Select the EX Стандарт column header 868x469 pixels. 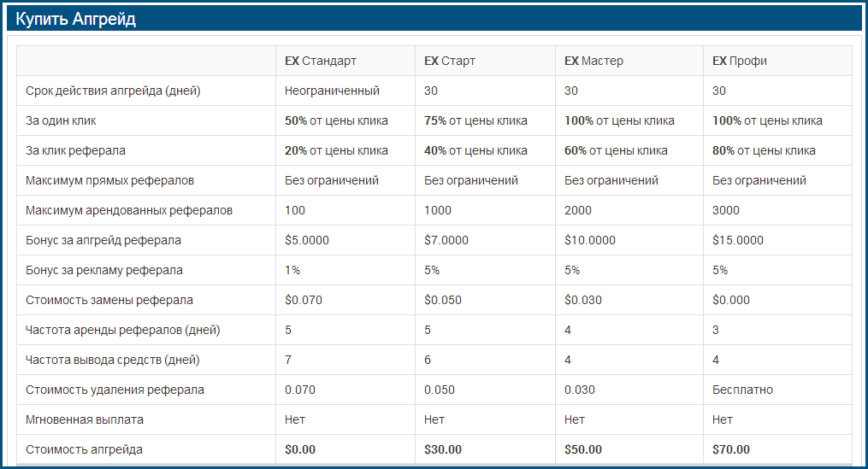(x=321, y=61)
